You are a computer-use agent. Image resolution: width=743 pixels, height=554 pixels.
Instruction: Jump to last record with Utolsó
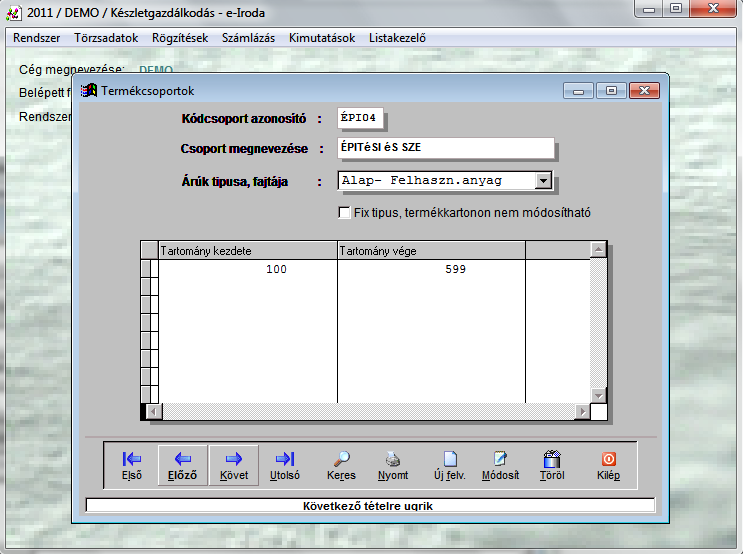(x=285, y=465)
